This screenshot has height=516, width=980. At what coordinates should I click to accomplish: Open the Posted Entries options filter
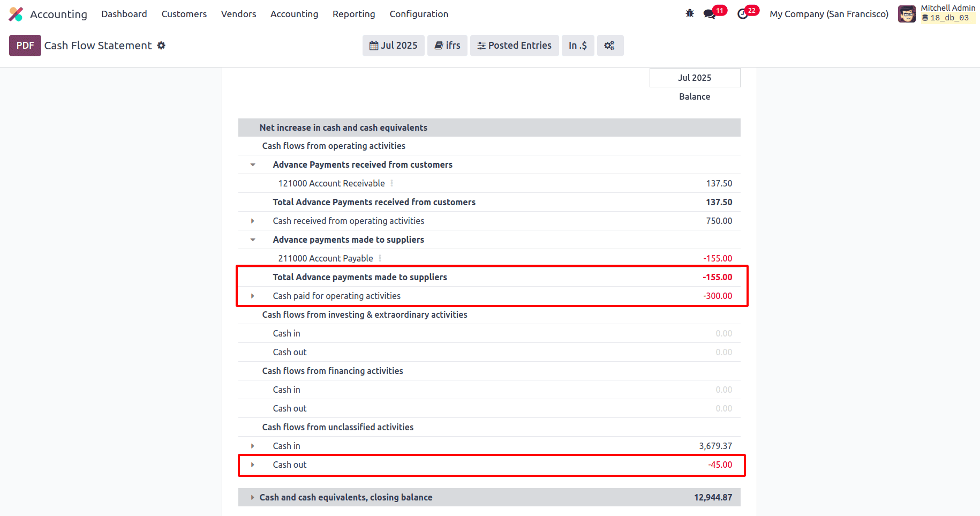(515, 46)
